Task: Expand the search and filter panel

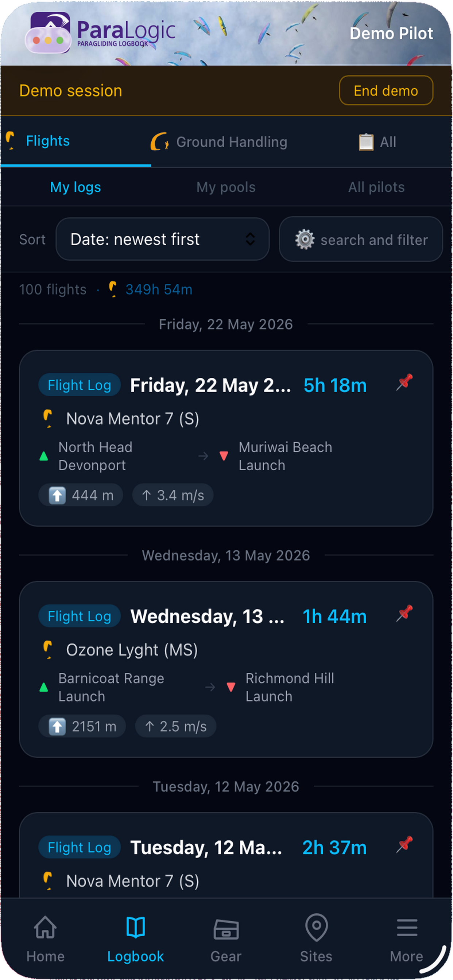Action: point(361,239)
